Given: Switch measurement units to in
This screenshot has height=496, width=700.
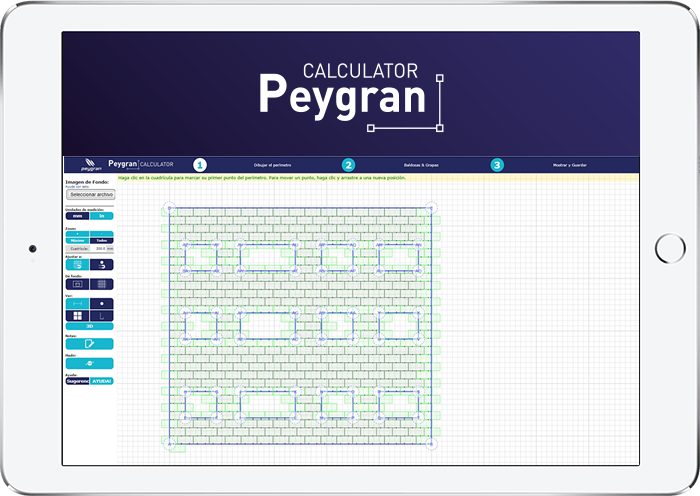Looking at the screenshot, I should pyautogui.click(x=102, y=216).
